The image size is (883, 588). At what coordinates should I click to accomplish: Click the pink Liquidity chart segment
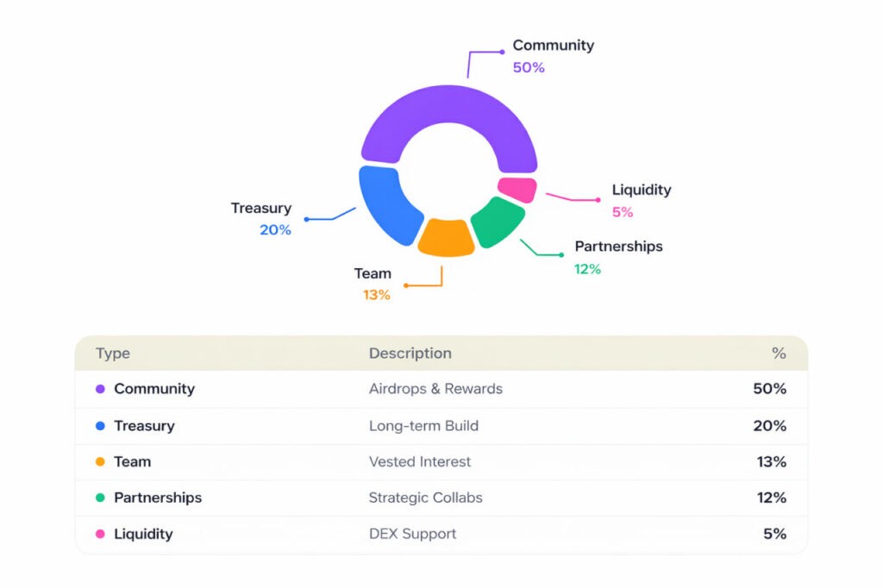[517, 190]
